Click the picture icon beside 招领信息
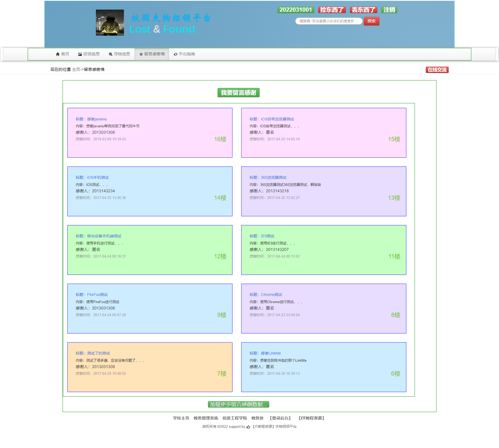 coord(80,54)
